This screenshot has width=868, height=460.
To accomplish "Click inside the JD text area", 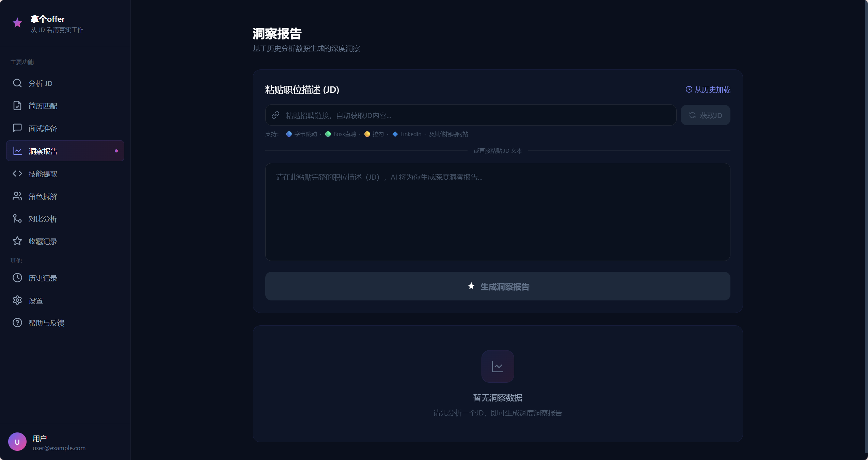I will (498, 212).
